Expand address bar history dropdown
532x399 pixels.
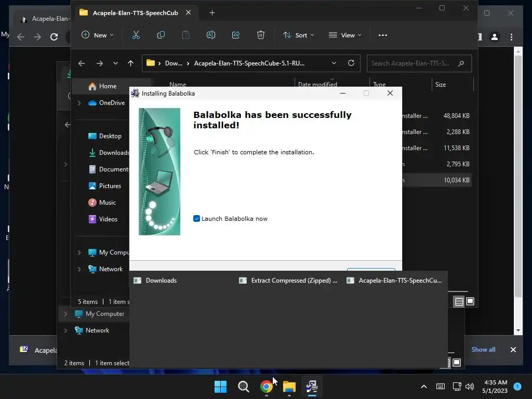(334, 63)
